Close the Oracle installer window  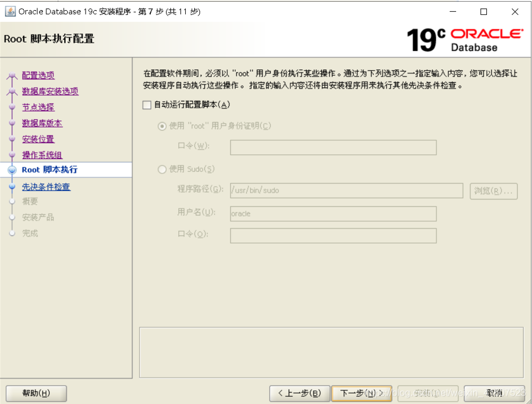point(515,12)
